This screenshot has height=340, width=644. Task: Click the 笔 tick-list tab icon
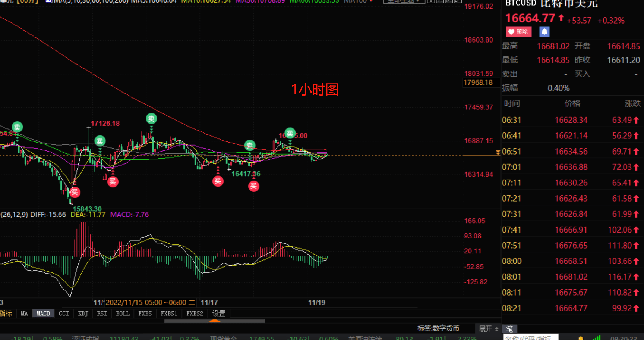click(x=509, y=329)
